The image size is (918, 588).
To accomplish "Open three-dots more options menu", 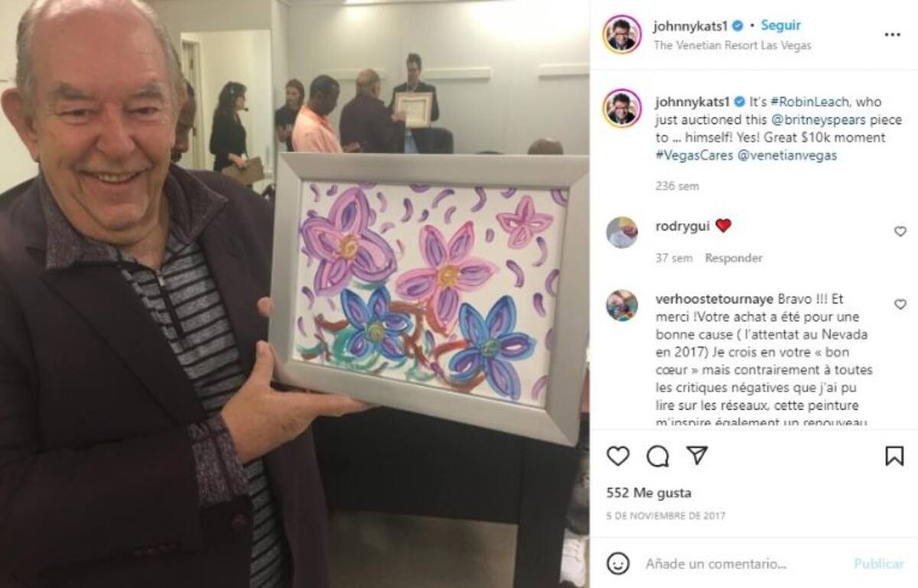I will (x=892, y=34).
